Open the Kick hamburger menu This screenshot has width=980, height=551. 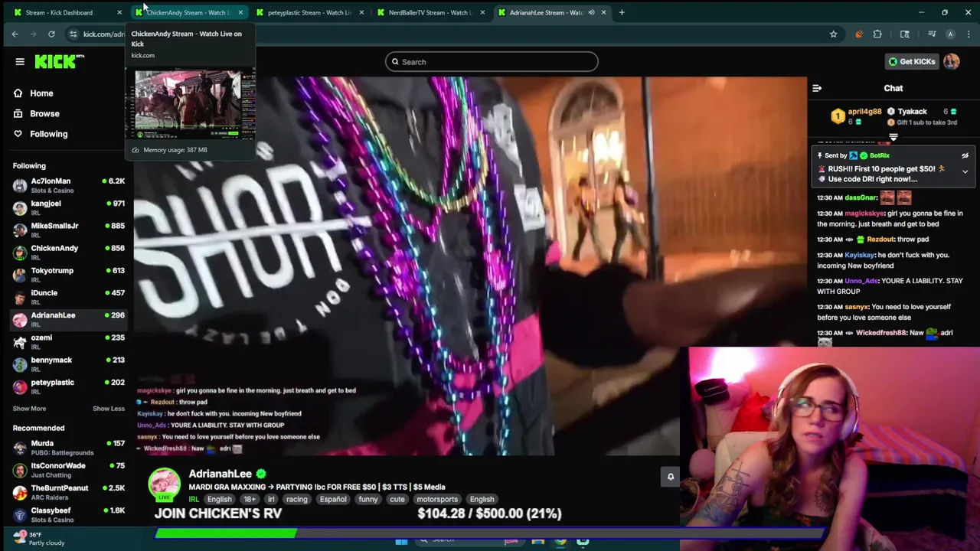(20, 62)
